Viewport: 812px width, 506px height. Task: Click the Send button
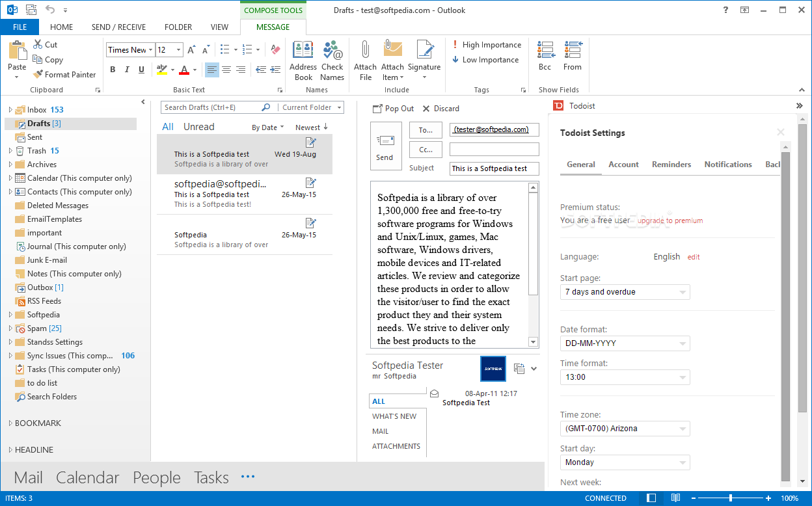point(386,146)
